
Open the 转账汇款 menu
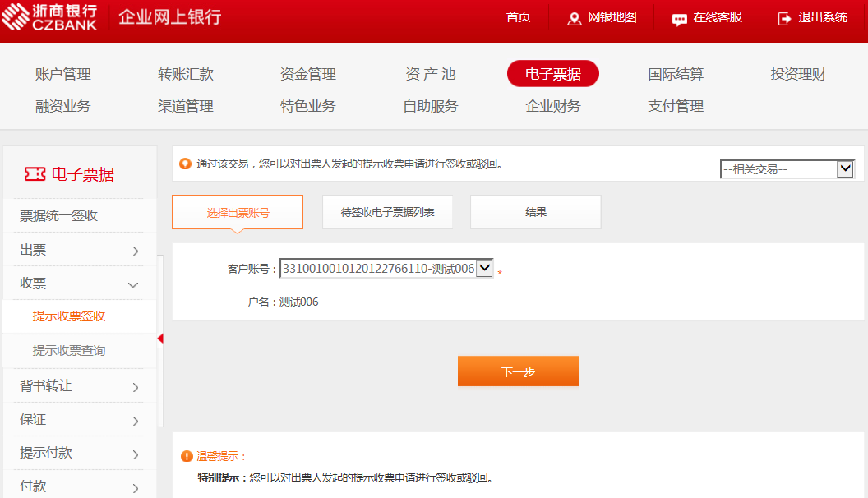(x=186, y=74)
